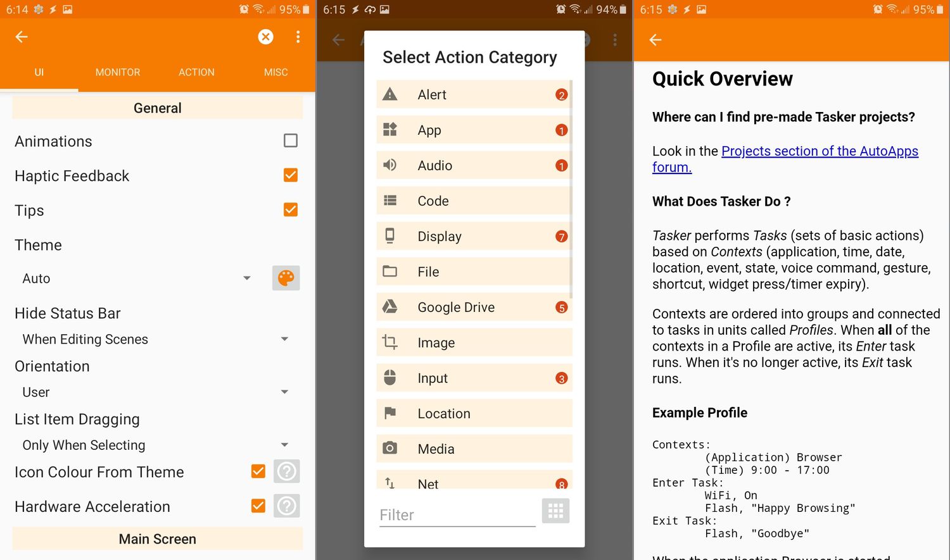Screen dimensions: 950x560
Task: Select the Location flag icon
Action: coord(390,413)
